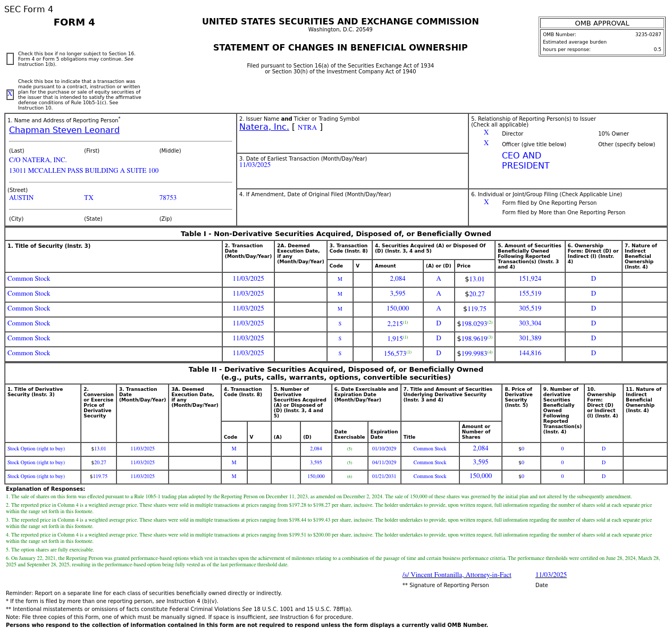Toggle the Rule 10b5-1(c) transaction checkbox

tap(10, 95)
